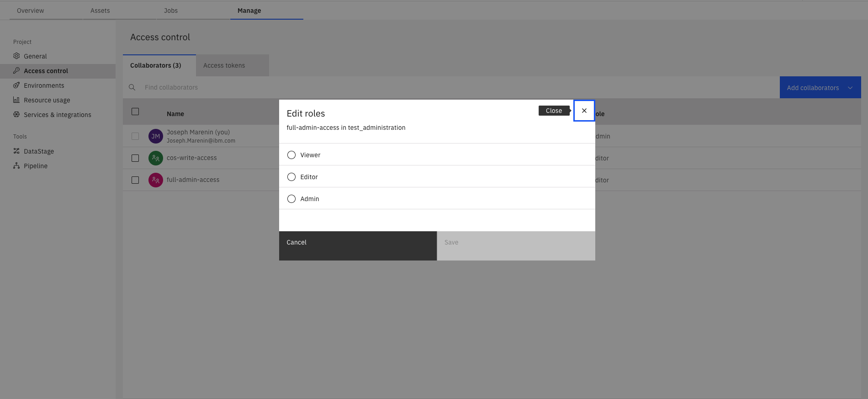This screenshot has width=868, height=399.
Task: Toggle the select-all checkbox in table header
Action: (135, 112)
